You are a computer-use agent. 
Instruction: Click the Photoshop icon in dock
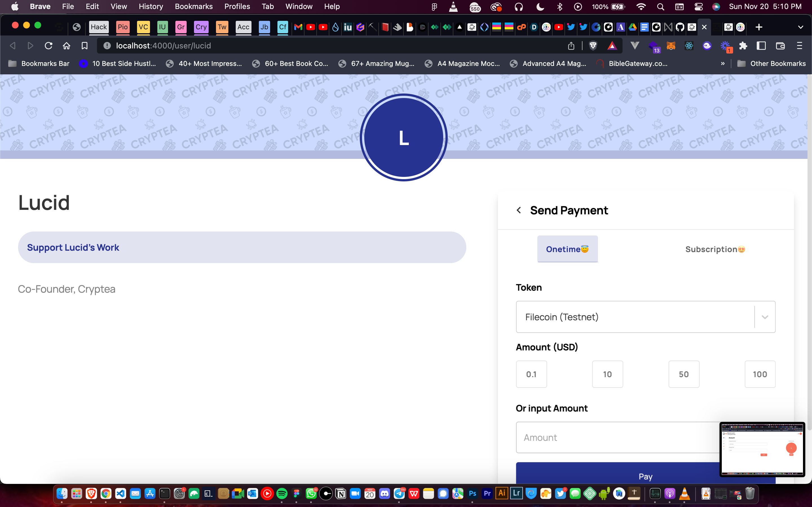coord(473,494)
